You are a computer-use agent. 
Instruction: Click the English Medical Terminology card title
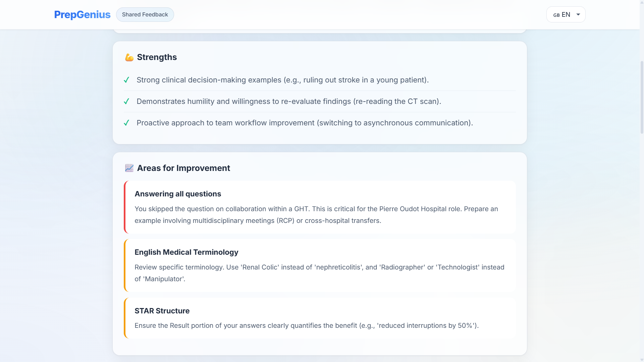[x=186, y=252]
